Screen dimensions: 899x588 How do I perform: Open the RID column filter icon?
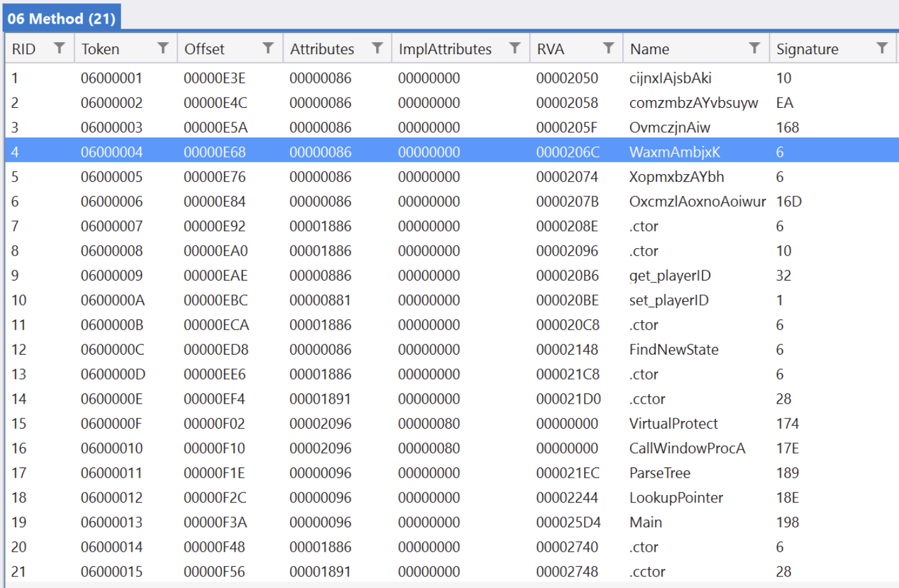pos(61,48)
